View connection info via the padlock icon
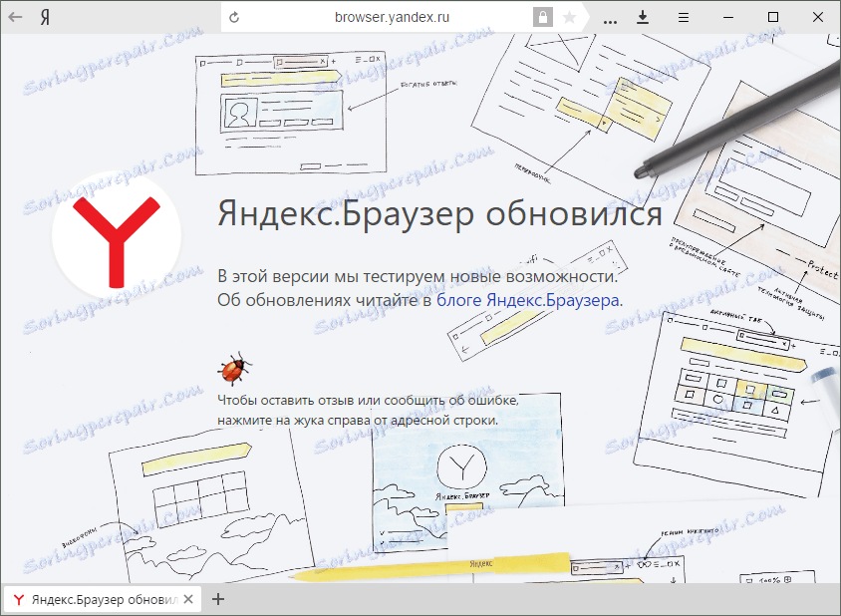 coord(542,18)
